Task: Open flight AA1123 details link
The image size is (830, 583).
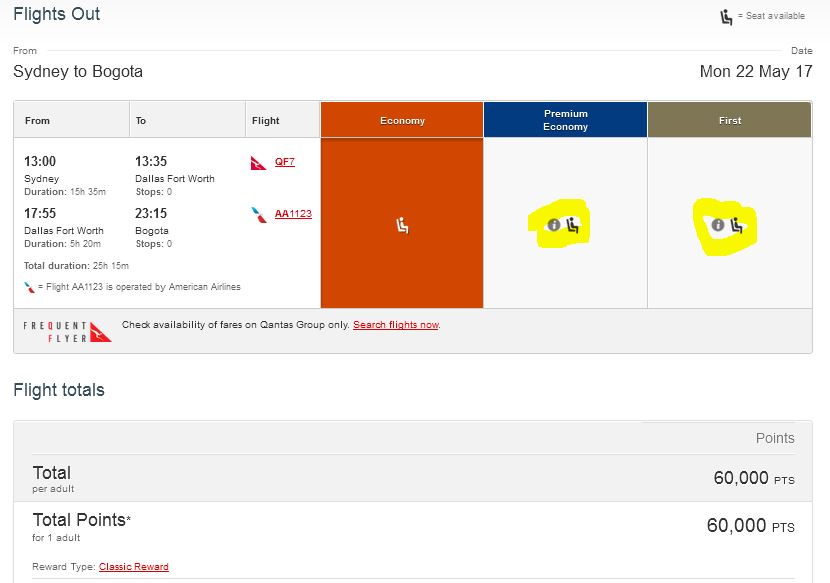Action: click(293, 213)
